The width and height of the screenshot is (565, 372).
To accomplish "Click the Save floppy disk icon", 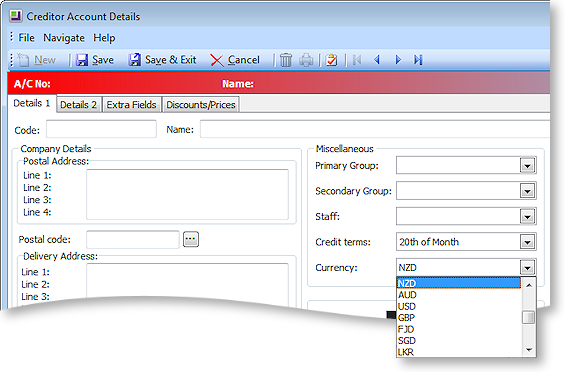I will point(82,60).
